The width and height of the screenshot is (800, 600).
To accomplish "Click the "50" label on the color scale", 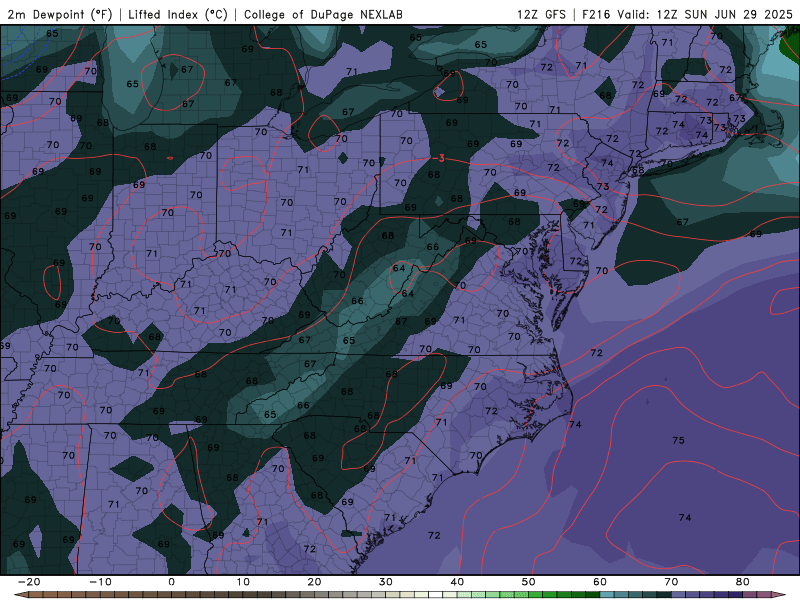I will pos(529,582).
